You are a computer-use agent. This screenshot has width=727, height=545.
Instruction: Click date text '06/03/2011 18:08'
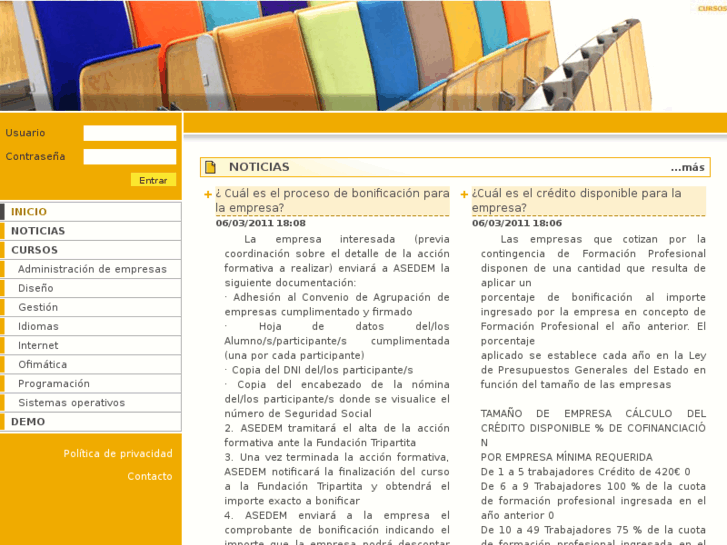coord(261,223)
